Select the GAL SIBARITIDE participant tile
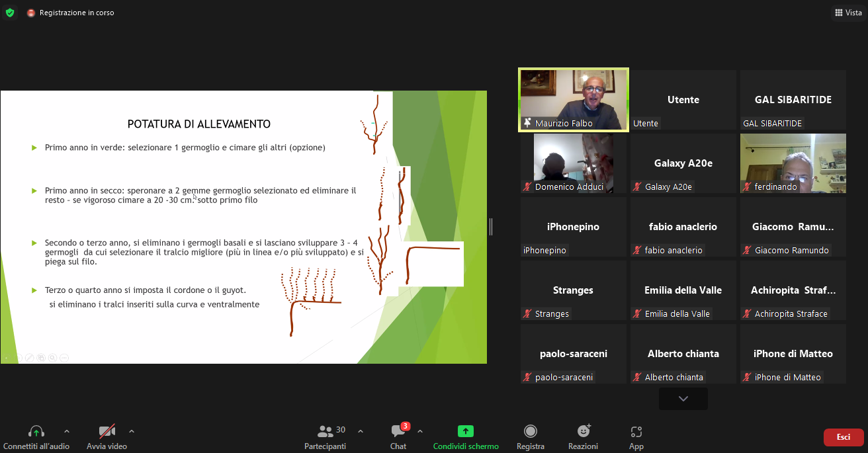This screenshot has height=453, width=868. click(793, 100)
